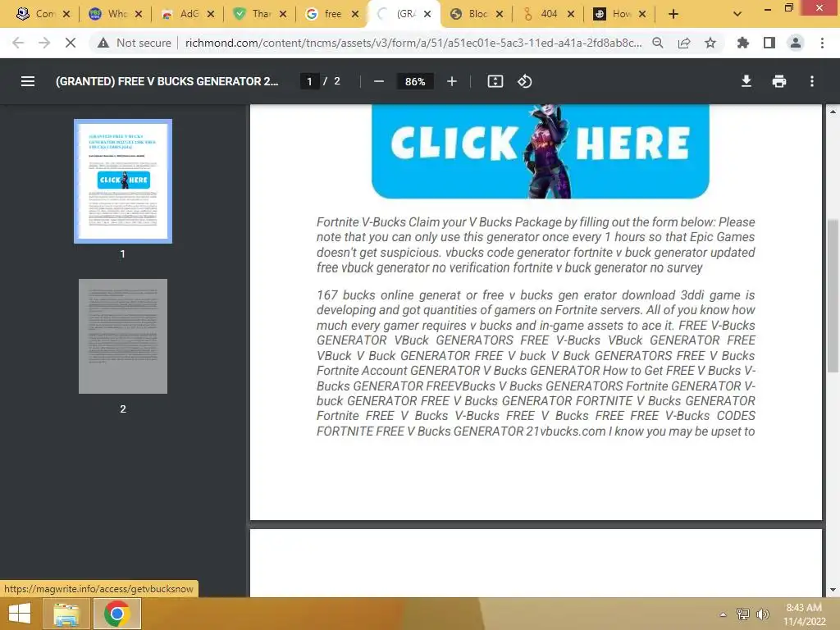This screenshot has width=840, height=630.
Task: Stop loading the page
Action: 71,43
